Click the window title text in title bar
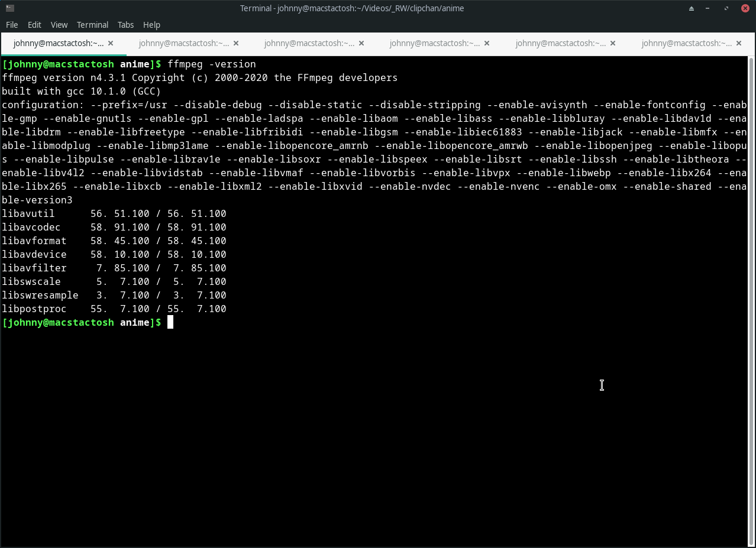 [352, 8]
